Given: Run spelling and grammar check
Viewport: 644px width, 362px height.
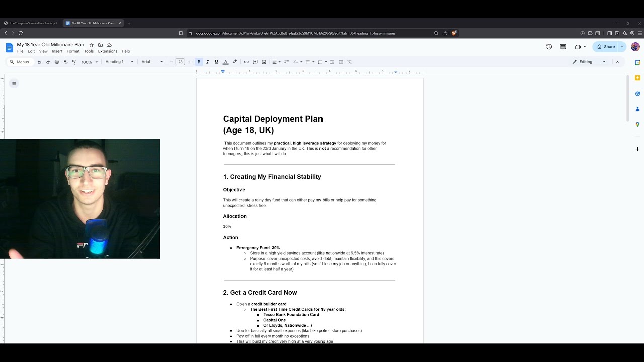Looking at the screenshot, I should coord(65,62).
